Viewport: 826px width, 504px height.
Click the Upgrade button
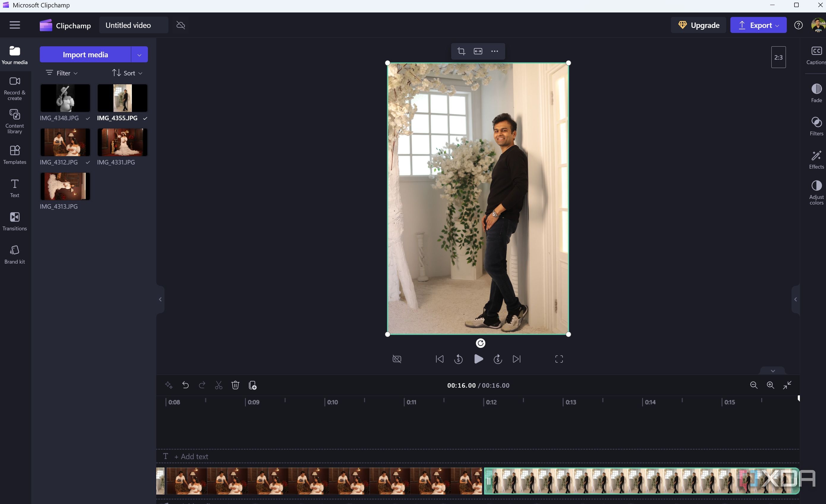tap(698, 25)
